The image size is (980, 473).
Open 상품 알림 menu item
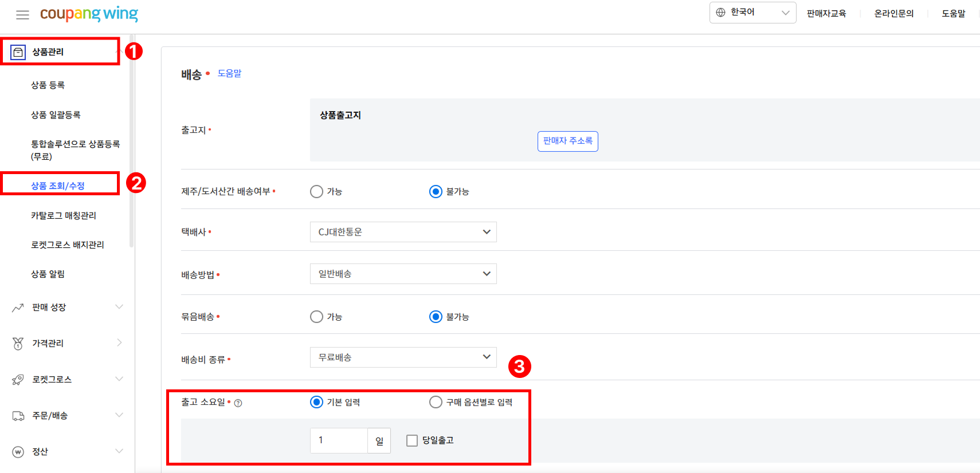[x=48, y=274]
